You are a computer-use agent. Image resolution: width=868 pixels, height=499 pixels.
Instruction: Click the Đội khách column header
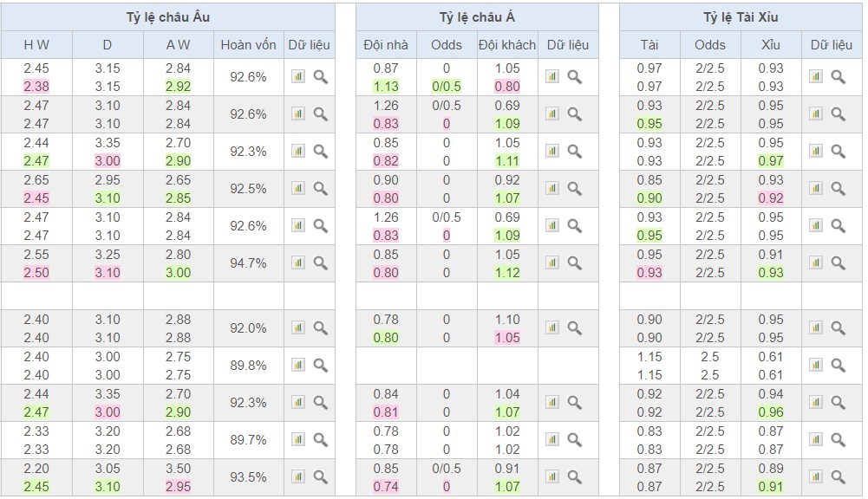[507, 45]
